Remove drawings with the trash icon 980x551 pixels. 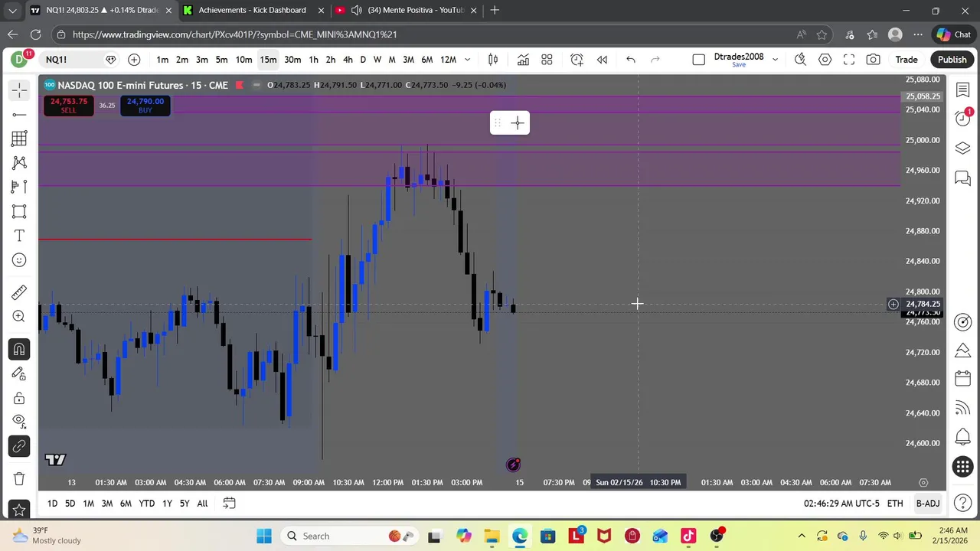click(19, 479)
